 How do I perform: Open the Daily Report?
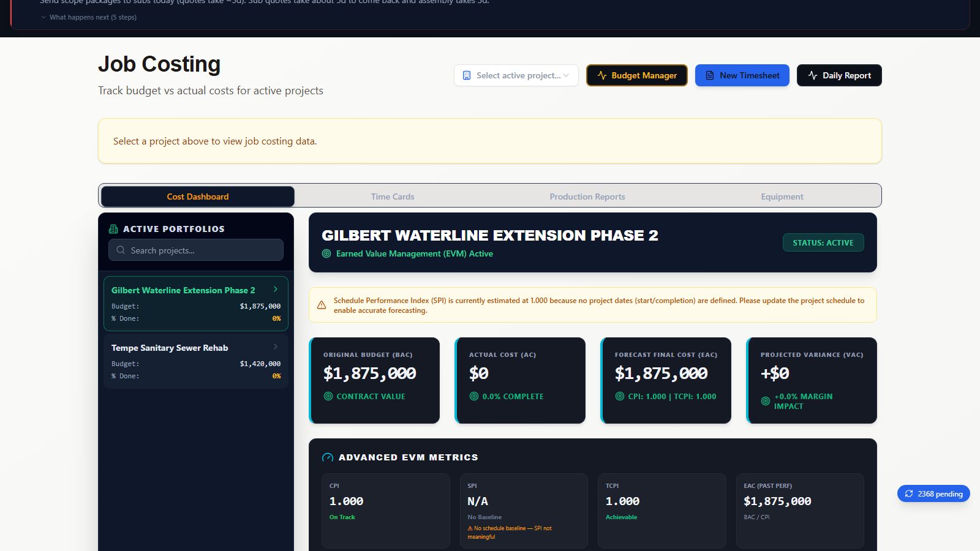[839, 75]
